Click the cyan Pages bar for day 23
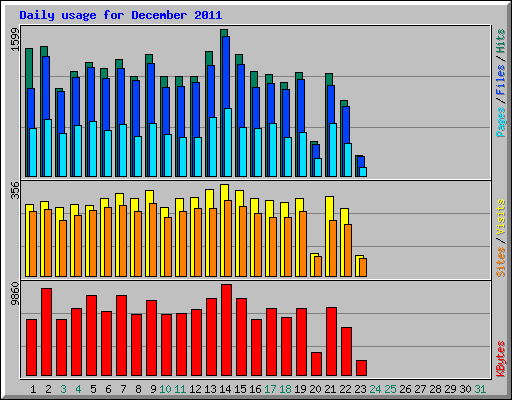 (x=363, y=172)
